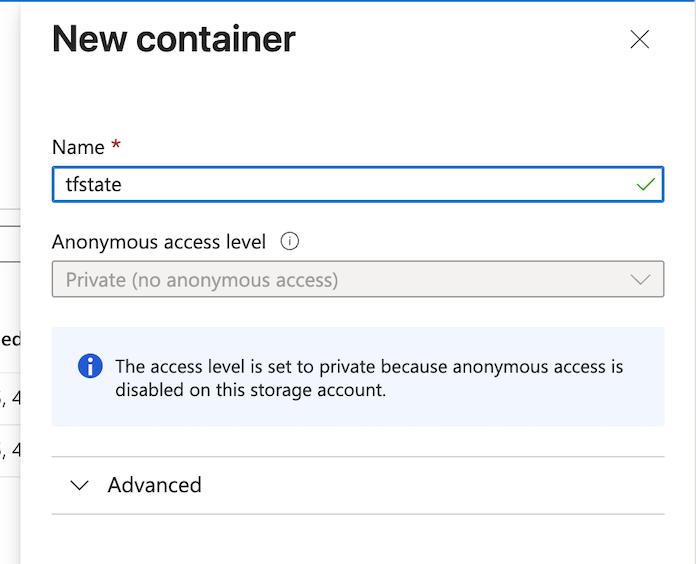Click blank space right of the Advanced label
This screenshot has height=564, width=696.
pos(430,485)
